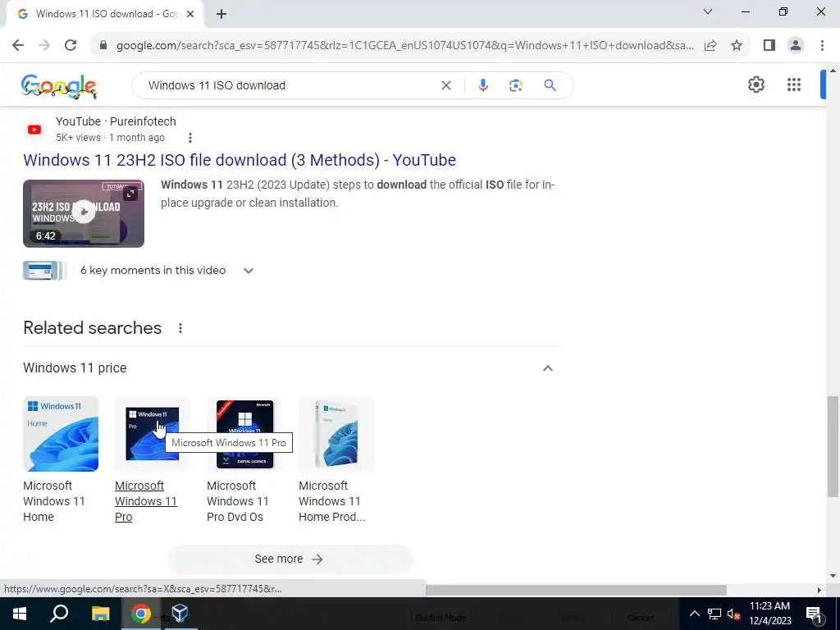Click the horizontal page scrollbar thumb
This screenshot has width=840, height=630.
coord(576,590)
